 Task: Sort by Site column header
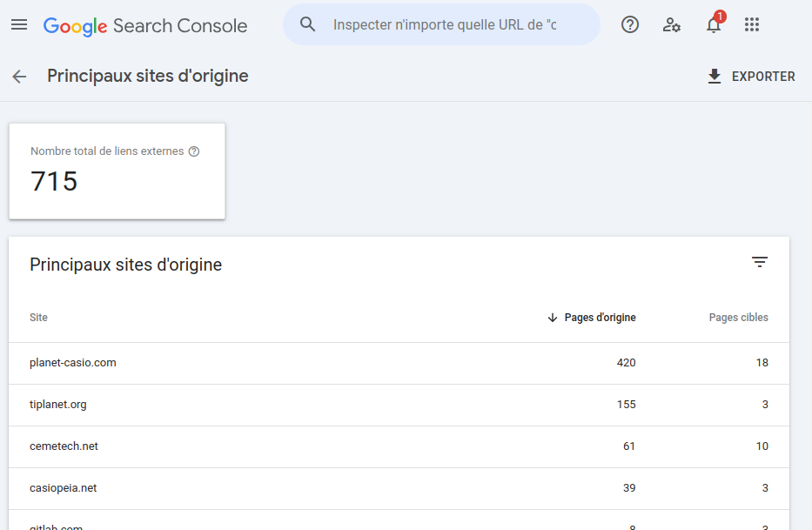[x=38, y=318]
